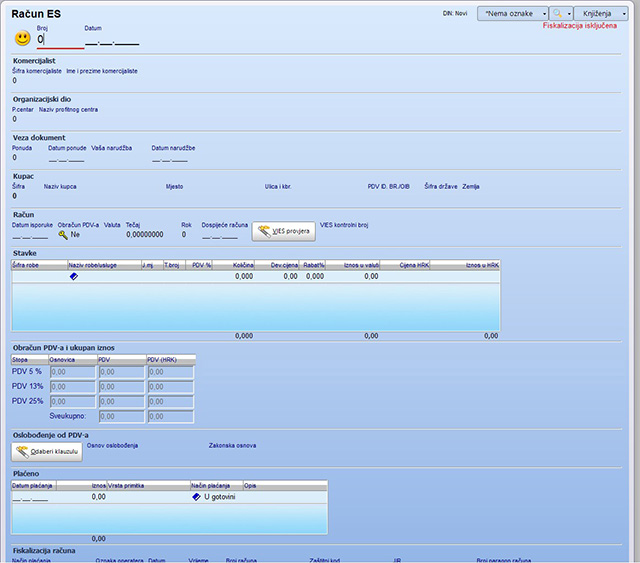Open the arrow next to the magnifier icon
Viewport: 640px width, 563px height.
569,14
